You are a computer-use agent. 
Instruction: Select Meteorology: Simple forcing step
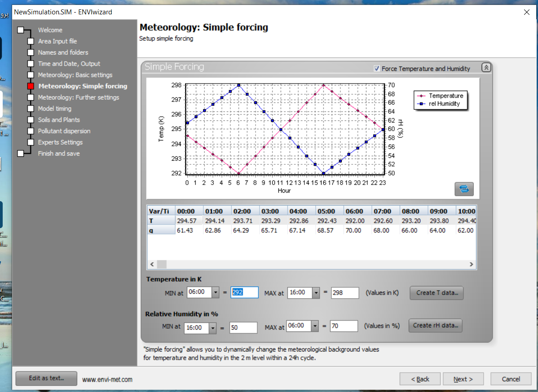tap(83, 86)
